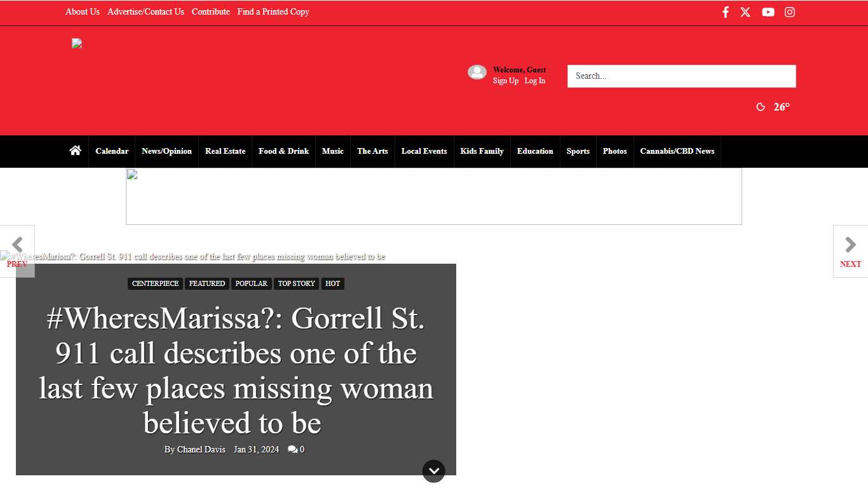The image size is (868, 488).
Task: Select the FEATURED tag
Action: click(207, 283)
